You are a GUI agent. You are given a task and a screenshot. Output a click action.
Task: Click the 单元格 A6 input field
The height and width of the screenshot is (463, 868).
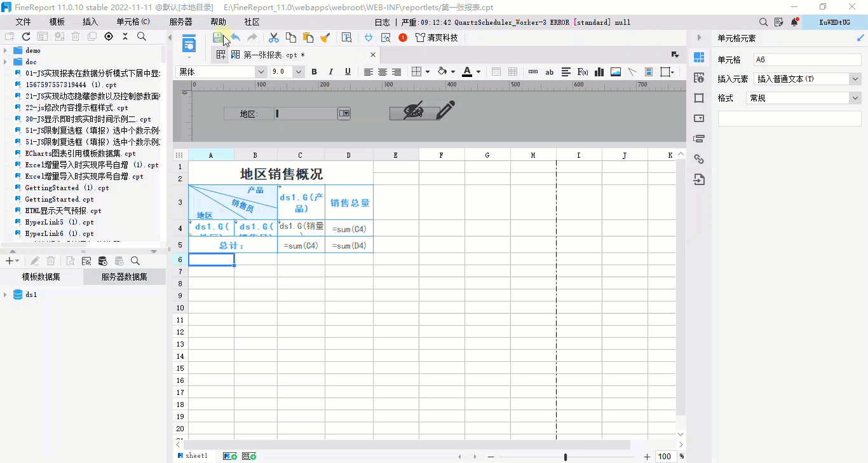807,60
